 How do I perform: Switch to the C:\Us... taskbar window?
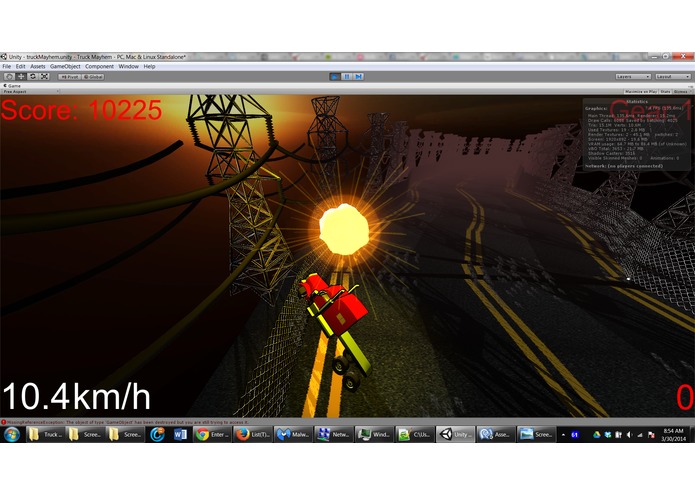[x=414, y=435]
